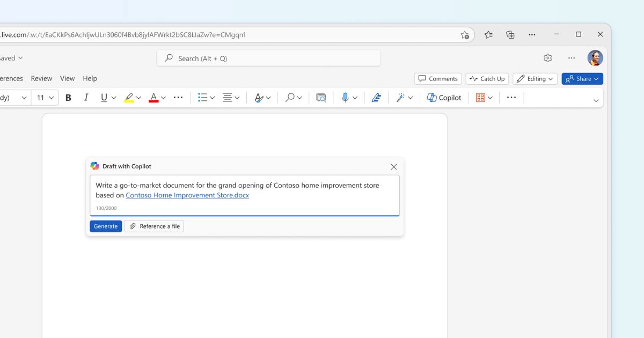Click the Dictate microphone icon
Screen dimensions: 644x338
345,98
